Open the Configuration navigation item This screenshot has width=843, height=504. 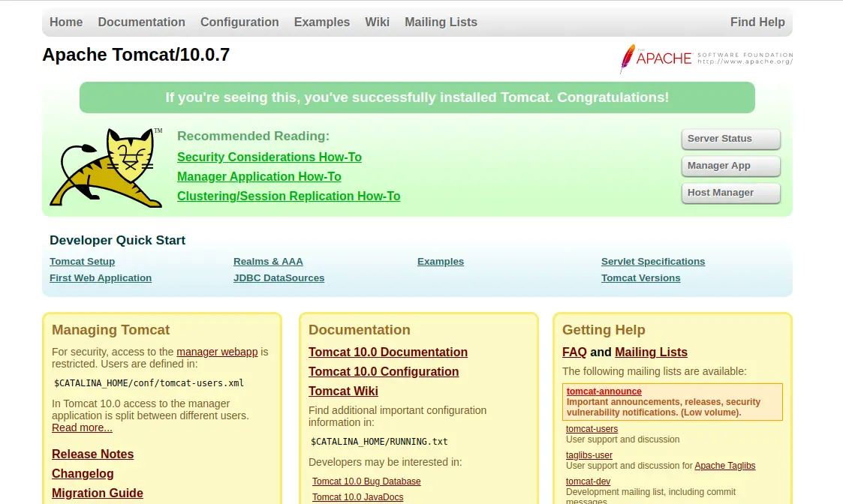click(x=239, y=22)
